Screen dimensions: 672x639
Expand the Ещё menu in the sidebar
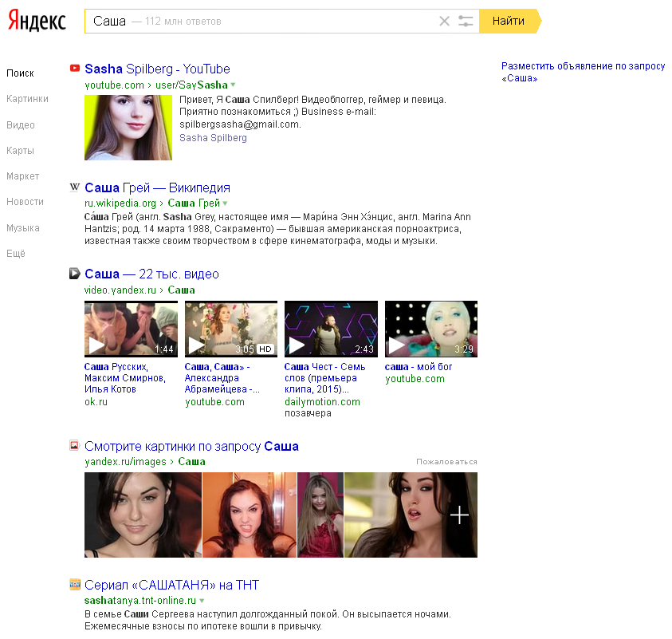click(16, 254)
